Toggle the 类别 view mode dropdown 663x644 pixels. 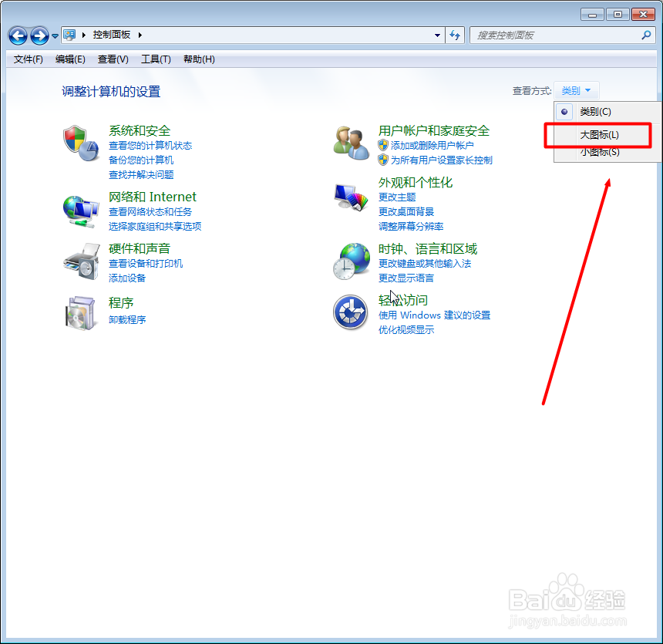click(577, 90)
